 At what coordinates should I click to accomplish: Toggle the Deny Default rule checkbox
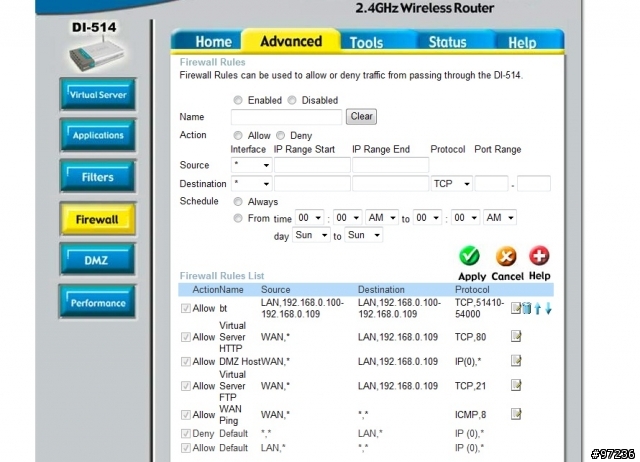pos(186,433)
